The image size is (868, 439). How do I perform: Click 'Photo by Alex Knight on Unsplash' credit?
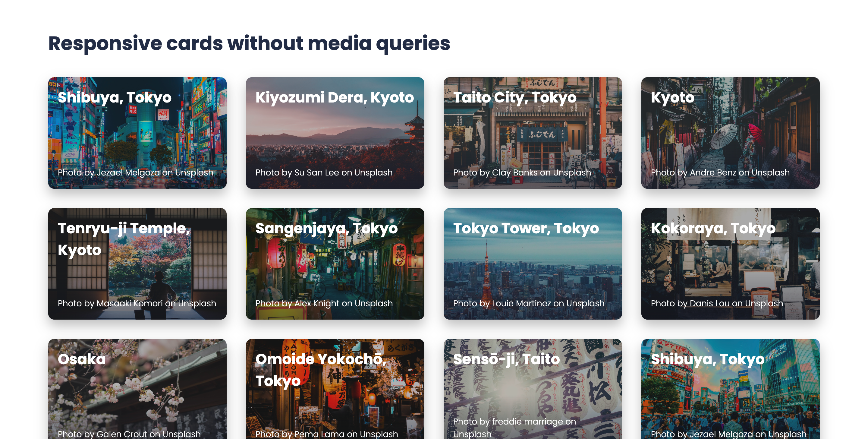324,303
